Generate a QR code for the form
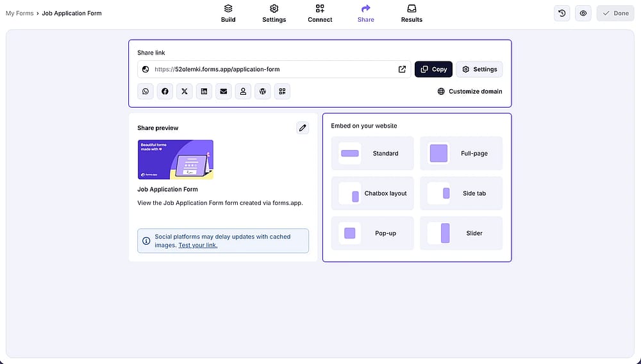Viewport: 641px width, 364px height. coord(282,92)
